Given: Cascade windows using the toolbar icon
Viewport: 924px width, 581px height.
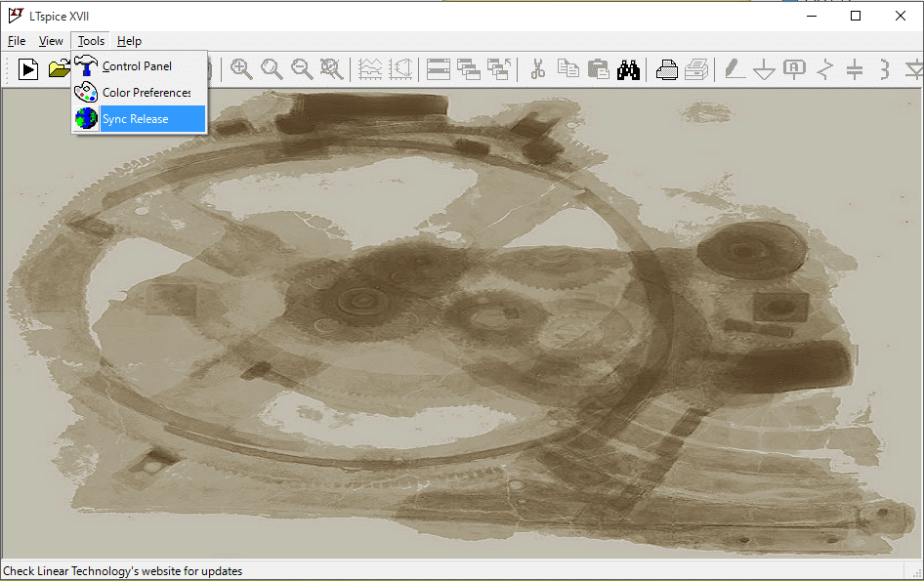Looking at the screenshot, I should [469, 69].
